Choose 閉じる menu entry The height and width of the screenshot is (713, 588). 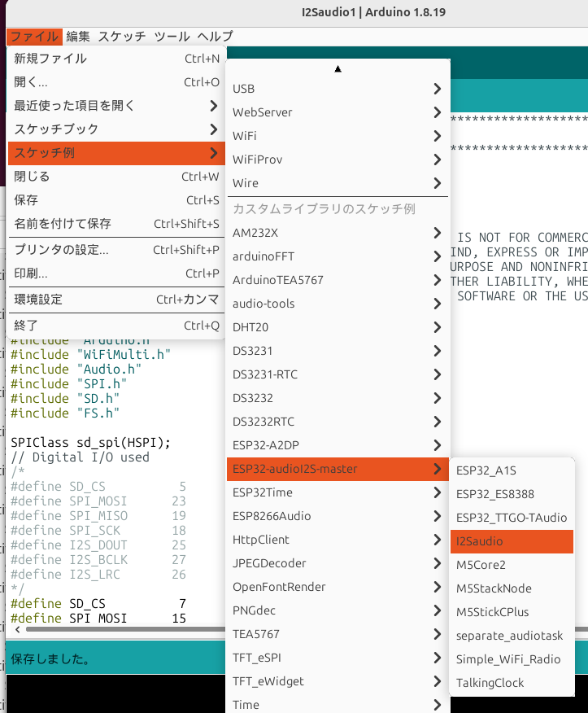pyautogui.click(x=116, y=177)
